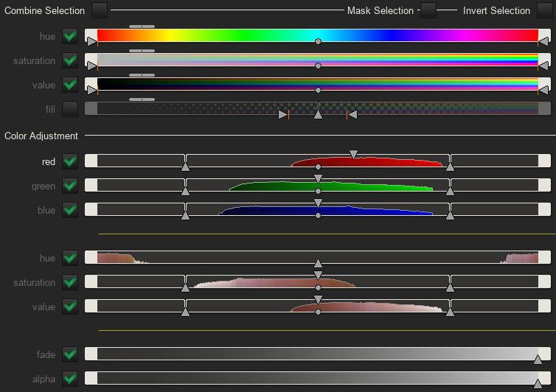Click the right triangle handle on blue channel
This screenshot has height=392, width=556.
point(450,215)
